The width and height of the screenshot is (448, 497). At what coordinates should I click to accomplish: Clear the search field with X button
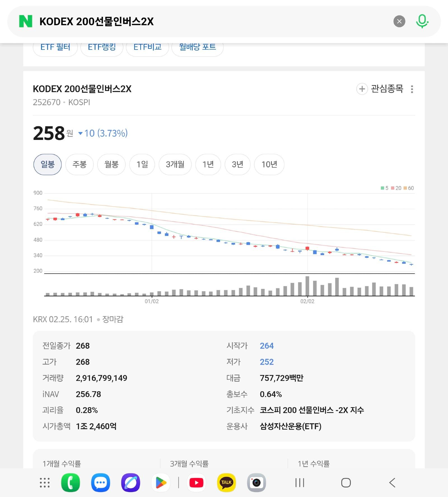click(x=399, y=21)
